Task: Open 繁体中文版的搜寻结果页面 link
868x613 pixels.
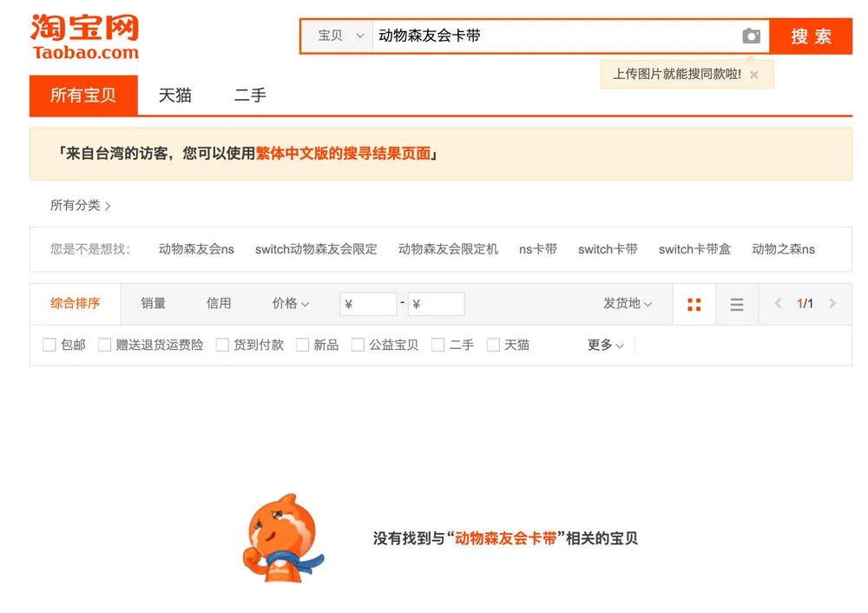Action: pyautogui.click(x=343, y=154)
